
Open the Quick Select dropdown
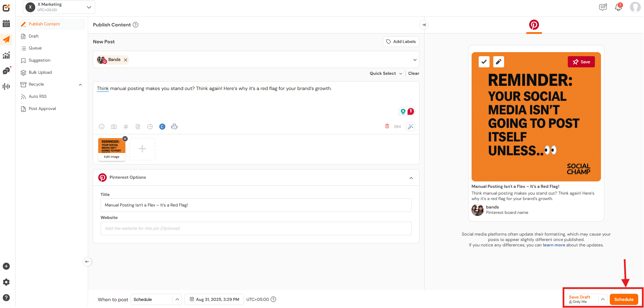pos(385,73)
